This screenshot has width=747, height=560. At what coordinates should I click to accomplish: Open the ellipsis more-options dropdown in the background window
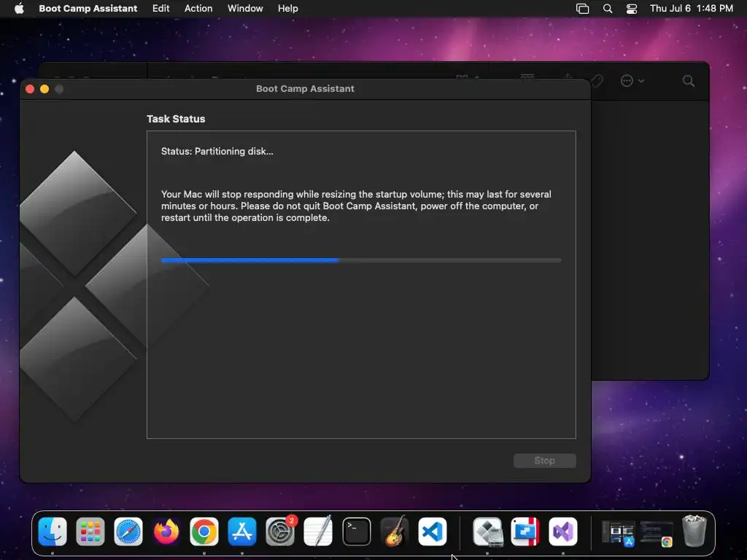click(632, 81)
